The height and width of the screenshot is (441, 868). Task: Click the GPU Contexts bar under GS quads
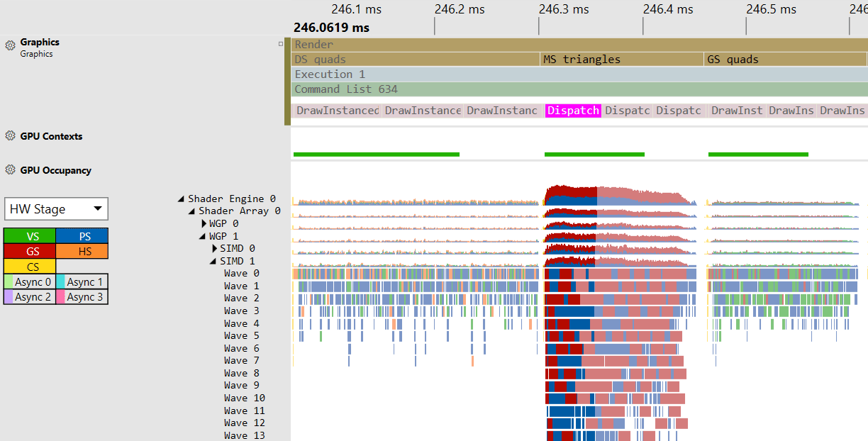[758, 154]
